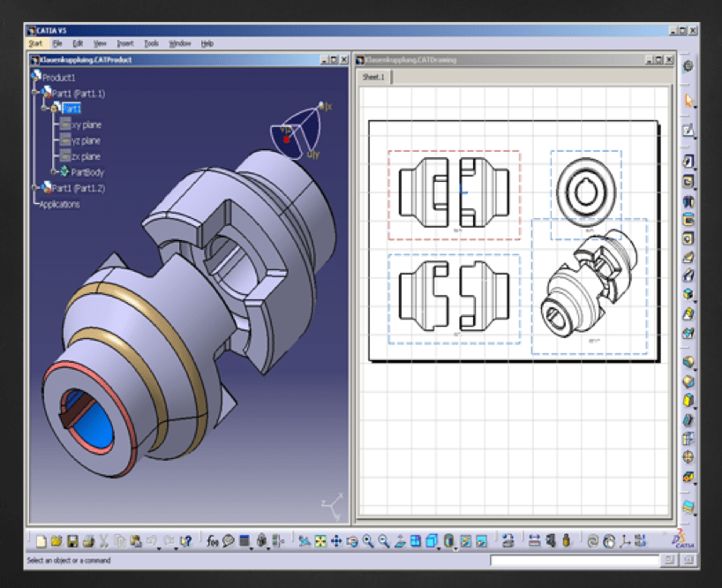Open the Edit menu
The width and height of the screenshot is (722, 588).
78,43
